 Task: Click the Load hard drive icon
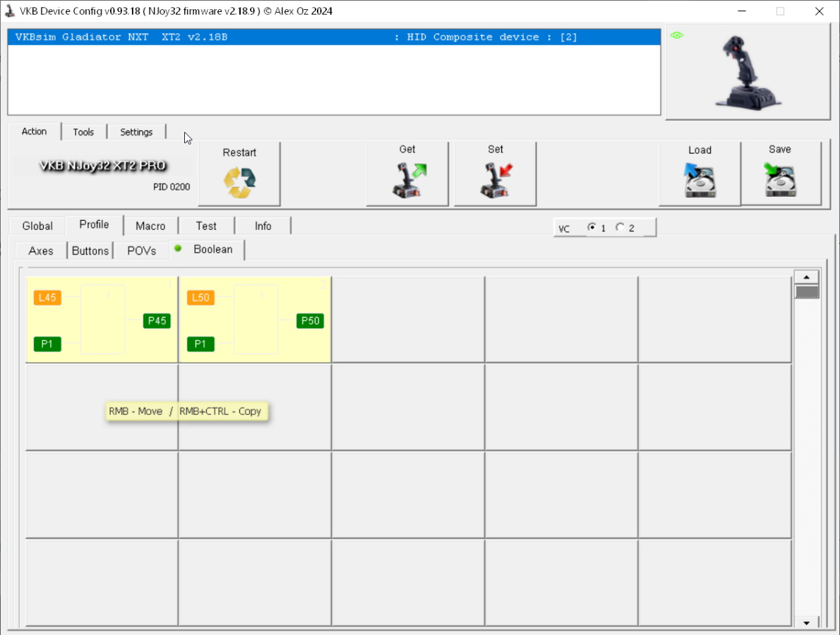point(700,181)
